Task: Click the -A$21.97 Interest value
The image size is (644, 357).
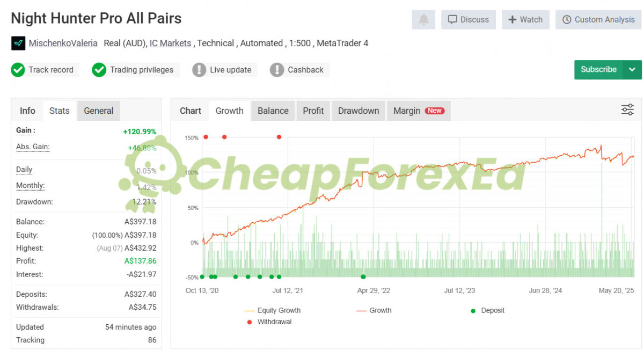Action: click(x=142, y=274)
